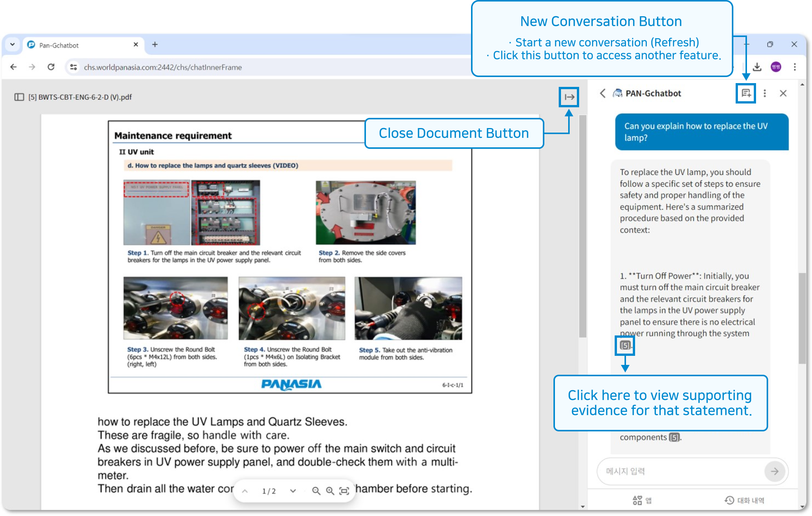The image size is (812, 516).
Task: Open the 앱 apps tab
Action: [x=642, y=501]
